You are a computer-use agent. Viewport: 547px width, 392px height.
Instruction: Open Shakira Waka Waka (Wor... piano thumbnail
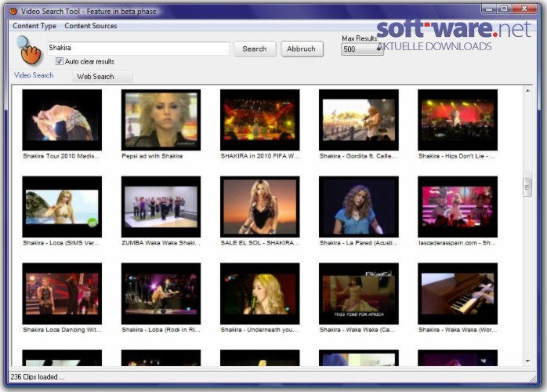(x=458, y=293)
